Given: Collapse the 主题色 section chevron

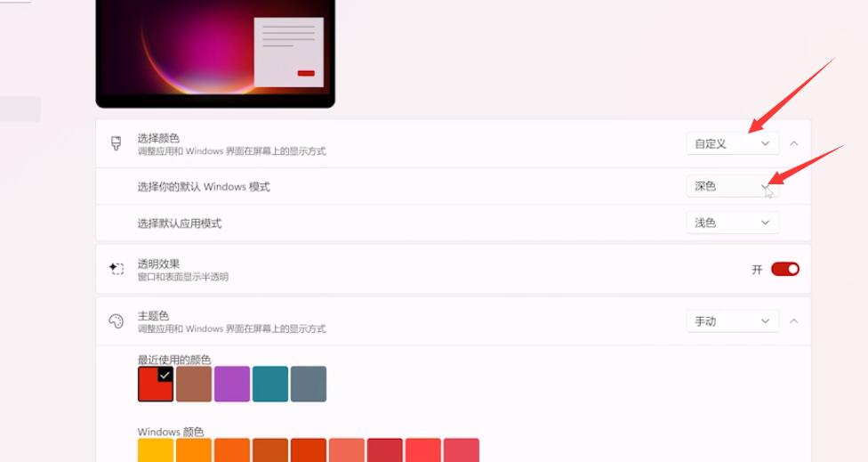Looking at the screenshot, I should (x=794, y=321).
